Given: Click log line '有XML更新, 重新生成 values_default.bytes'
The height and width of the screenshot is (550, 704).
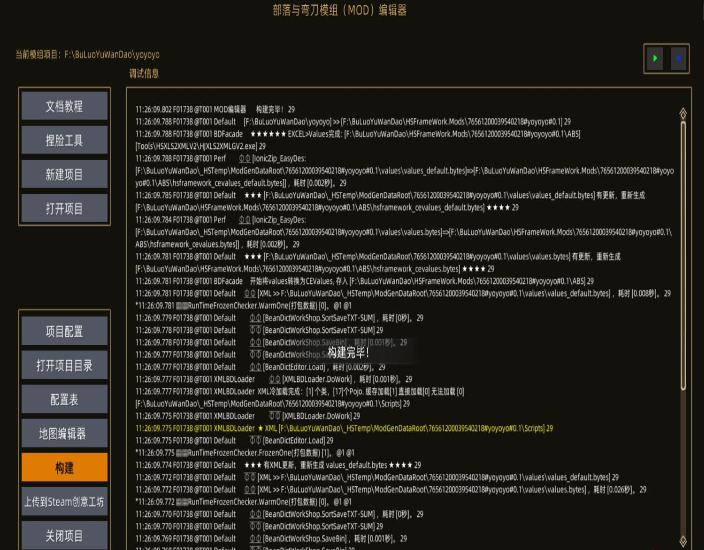Looking at the screenshot, I should coord(278,465).
